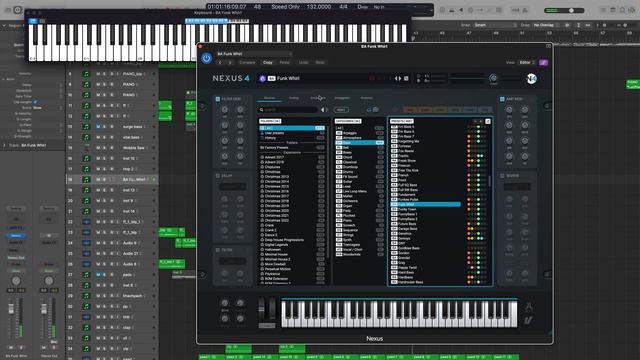Click the white square icon atop preset list
The width and height of the screenshot is (640, 360).
tap(488, 121)
